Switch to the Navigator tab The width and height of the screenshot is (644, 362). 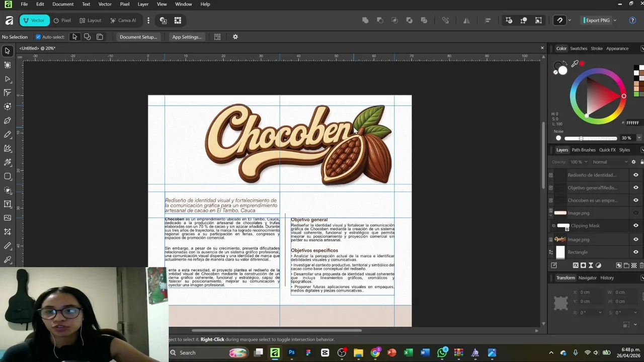click(587, 278)
